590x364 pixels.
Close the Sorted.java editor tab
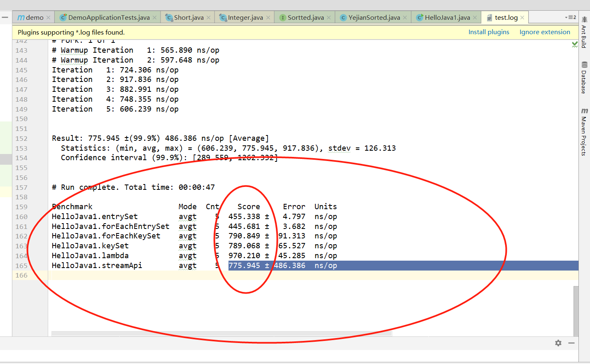pyautogui.click(x=329, y=18)
